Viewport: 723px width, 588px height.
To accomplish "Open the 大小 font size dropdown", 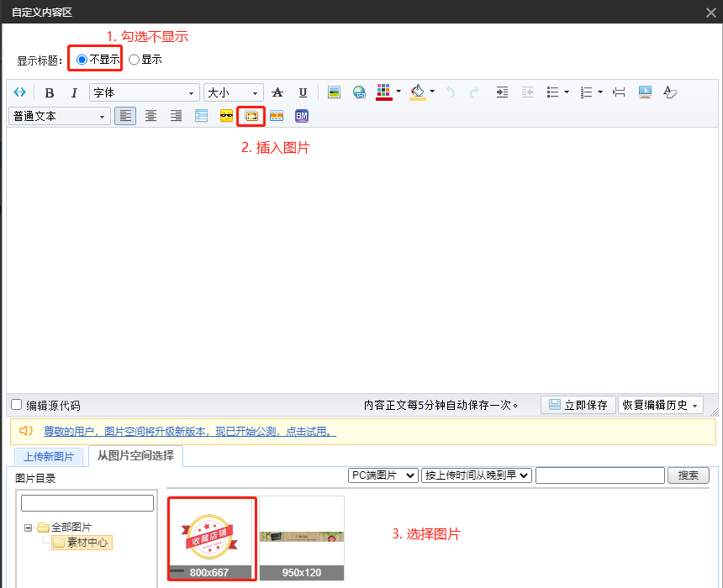I will click(x=234, y=92).
